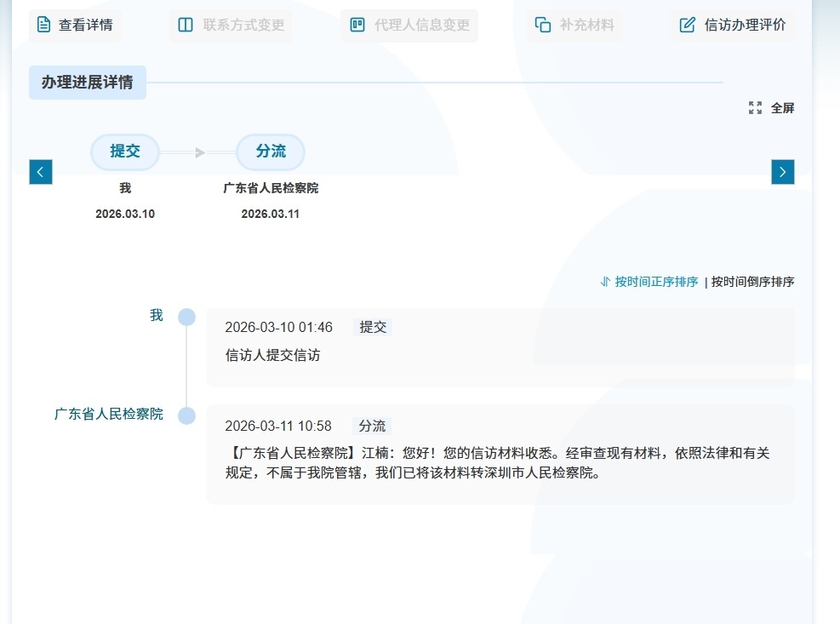Click date 2026.03.10 under 提交
The width and height of the screenshot is (840, 624).
[x=125, y=214]
